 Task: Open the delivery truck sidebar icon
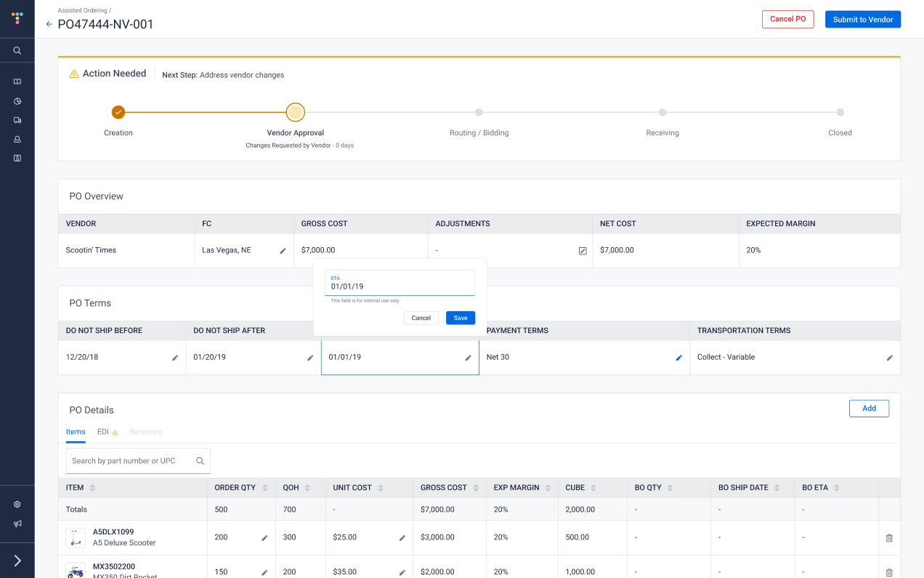17,120
